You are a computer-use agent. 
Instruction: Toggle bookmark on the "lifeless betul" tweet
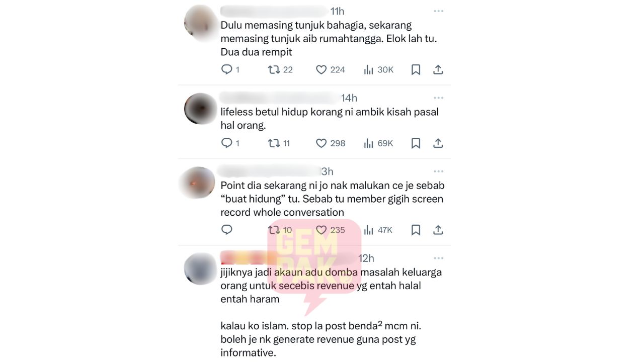tap(416, 143)
